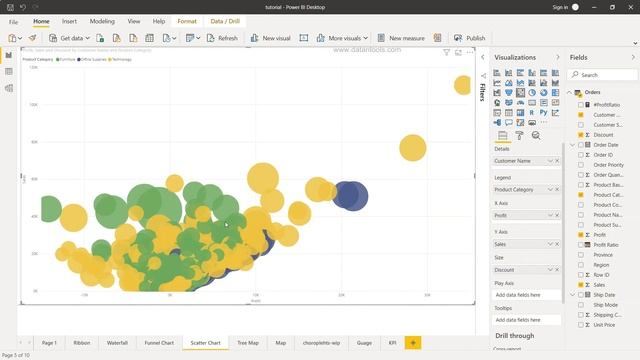Click the Publish button
This screenshot has height=360, width=640.
[469, 38]
